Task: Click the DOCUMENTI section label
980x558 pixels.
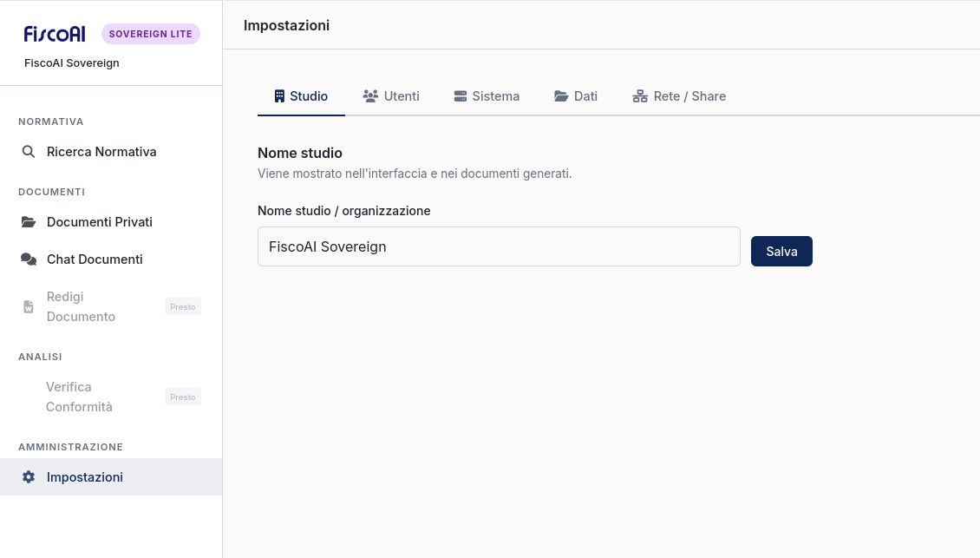Action: point(52,192)
